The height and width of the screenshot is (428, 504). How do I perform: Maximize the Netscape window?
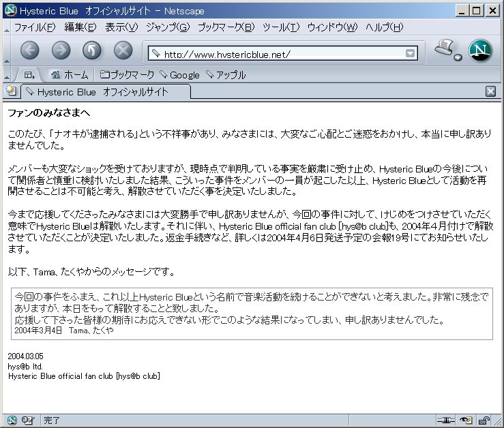(476, 11)
